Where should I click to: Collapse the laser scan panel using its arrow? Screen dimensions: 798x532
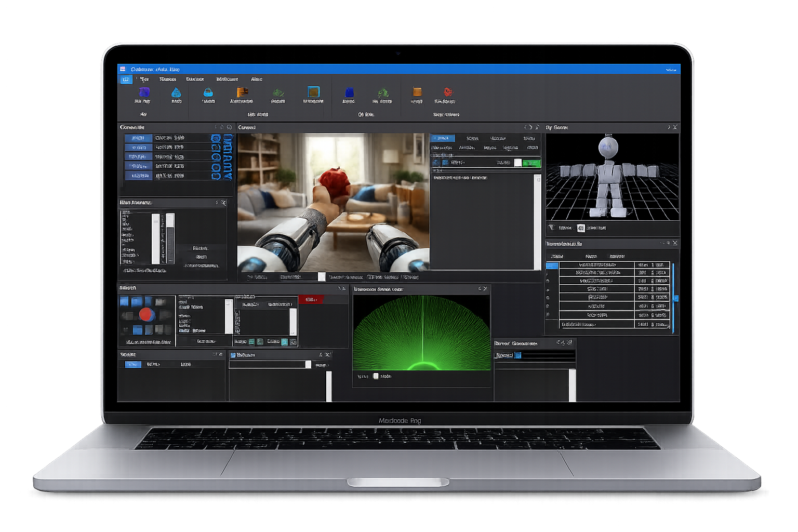tap(478, 288)
